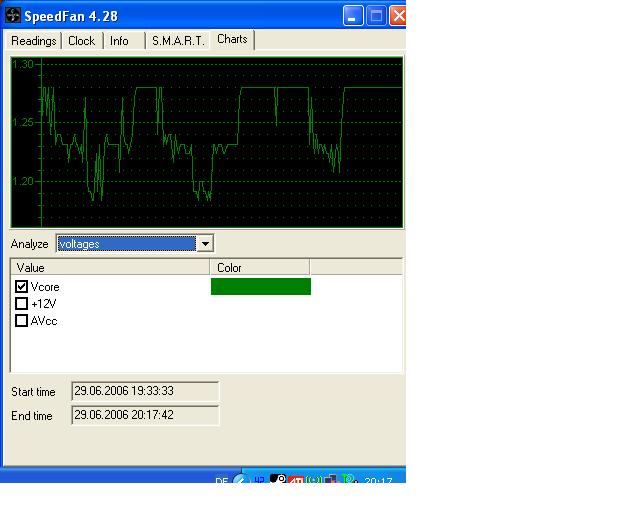Screen dimensions: 640x512
Task: Click the DE language indicator in taskbar
Action: 222,481
